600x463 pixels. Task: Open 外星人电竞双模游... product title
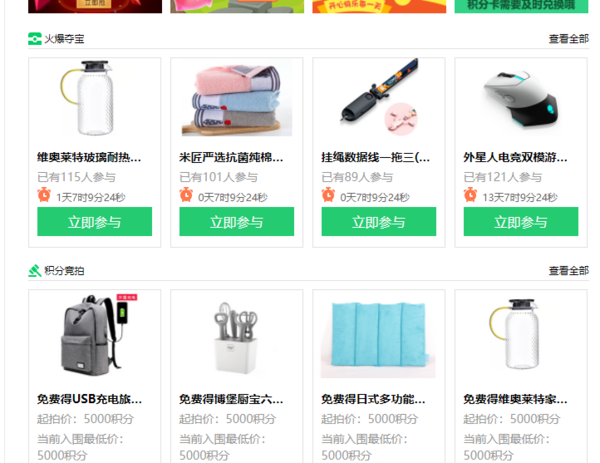[515, 157]
